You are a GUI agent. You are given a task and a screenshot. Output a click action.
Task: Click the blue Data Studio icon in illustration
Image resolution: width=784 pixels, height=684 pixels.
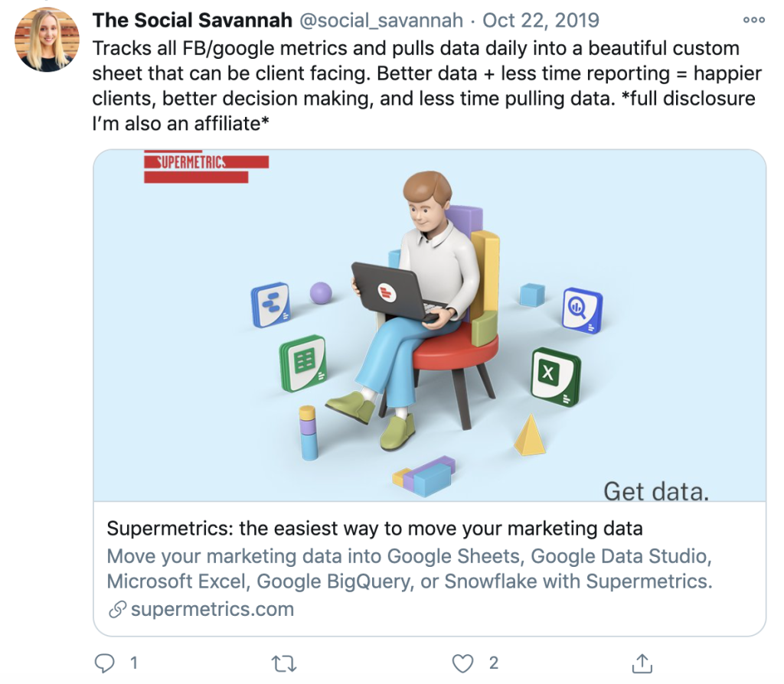tap(270, 305)
